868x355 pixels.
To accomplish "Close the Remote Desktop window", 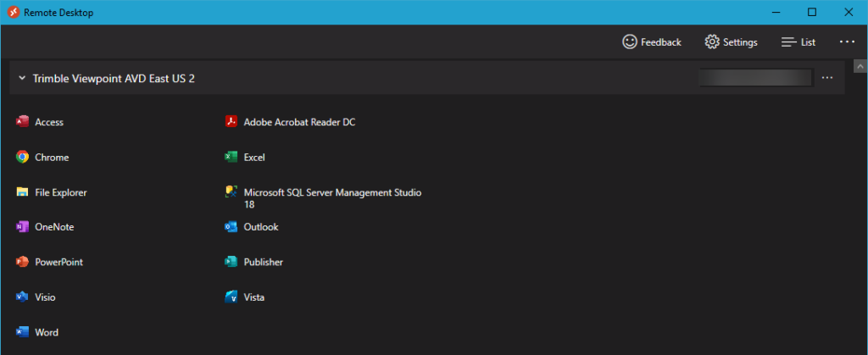I will click(x=848, y=12).
